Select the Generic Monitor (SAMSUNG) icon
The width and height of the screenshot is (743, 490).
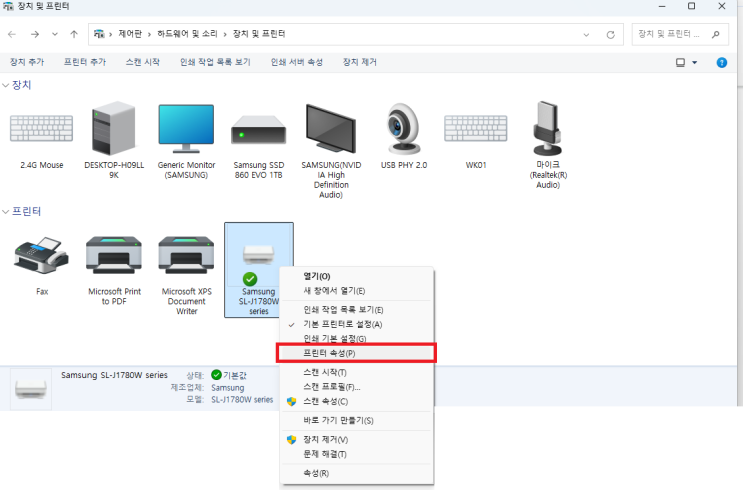186,128
